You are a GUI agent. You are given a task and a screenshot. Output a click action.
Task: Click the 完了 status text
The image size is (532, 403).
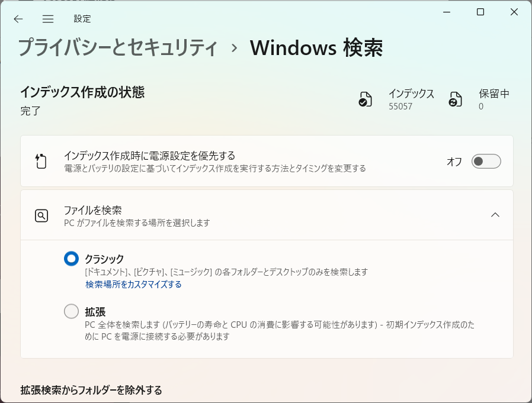(31, 111)
